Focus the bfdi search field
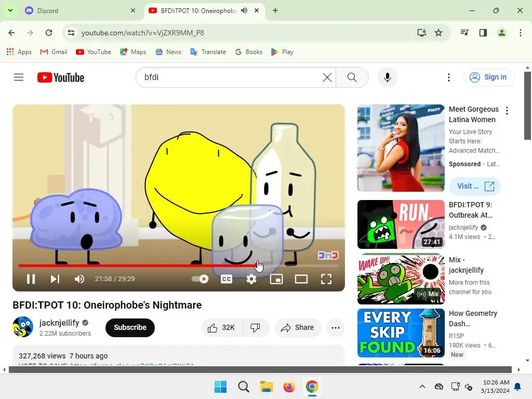 click(231, 77)
